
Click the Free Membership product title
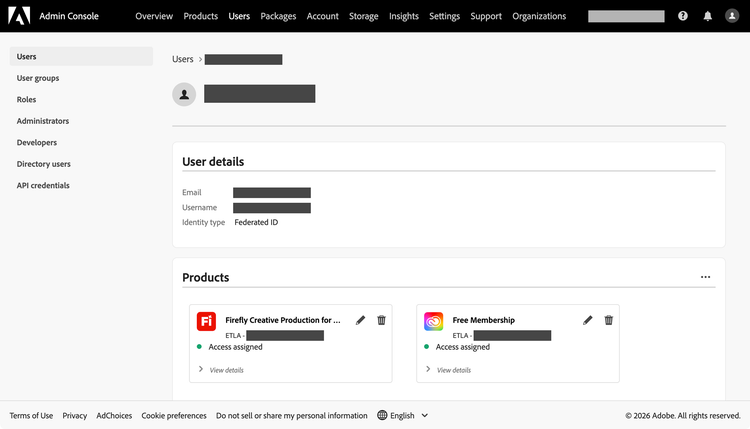pyautogui.click(x=484, y=320)
